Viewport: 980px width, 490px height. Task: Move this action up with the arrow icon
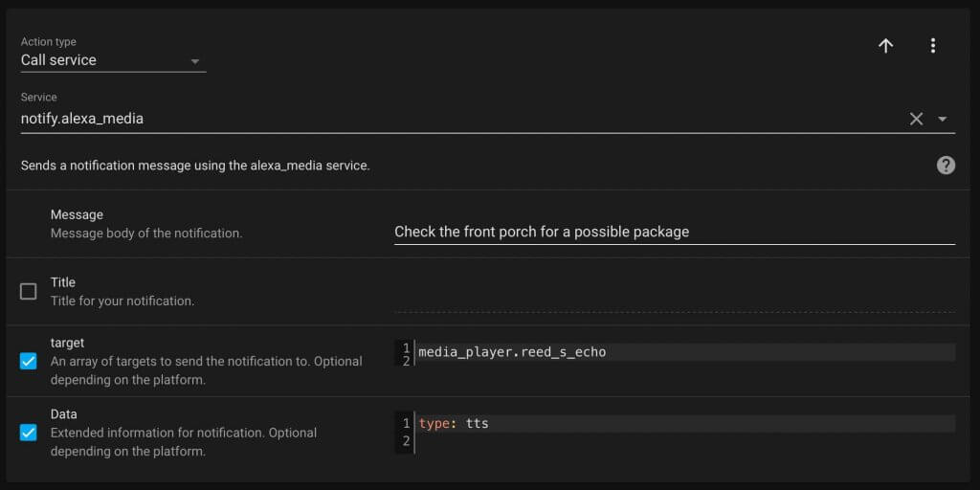tap(885, 46)
